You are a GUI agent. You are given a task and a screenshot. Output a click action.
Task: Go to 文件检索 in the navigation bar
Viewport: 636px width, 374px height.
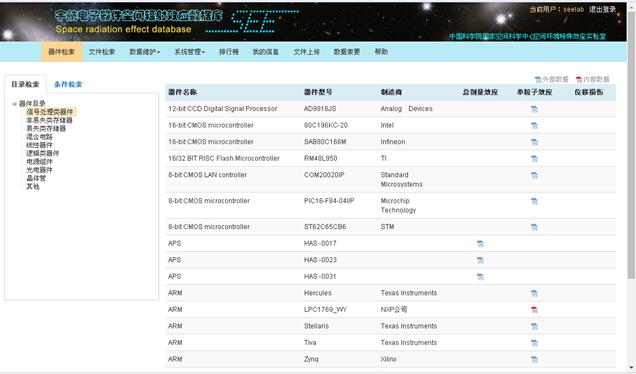click(102, 52)
